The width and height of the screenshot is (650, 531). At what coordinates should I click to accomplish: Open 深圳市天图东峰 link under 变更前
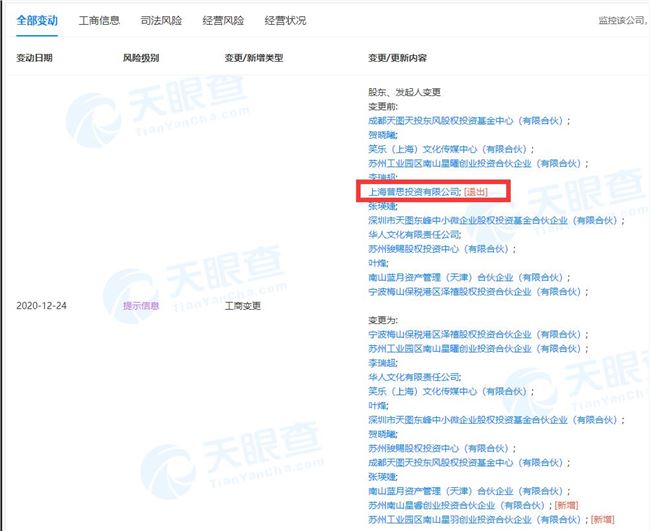(x=493, y=221)
